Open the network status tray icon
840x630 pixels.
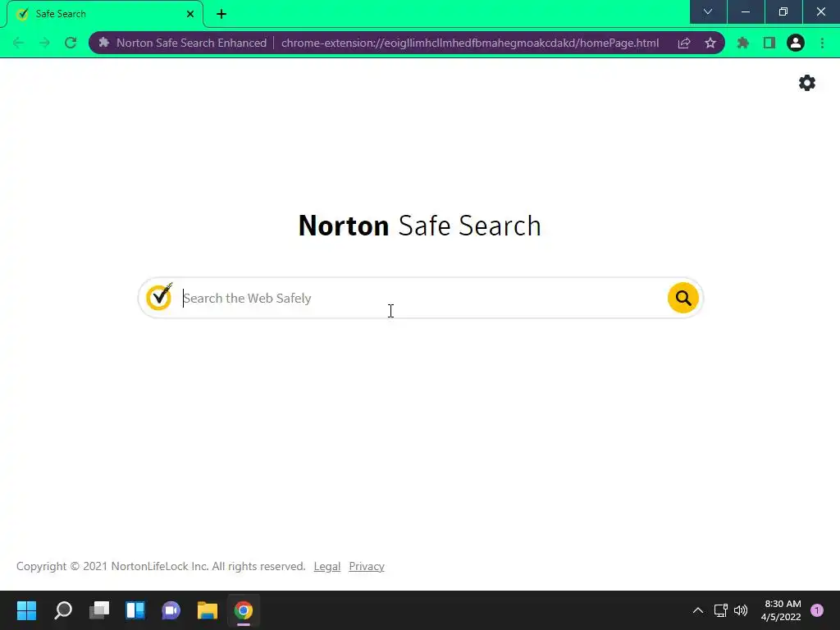[x=721, y=610]
